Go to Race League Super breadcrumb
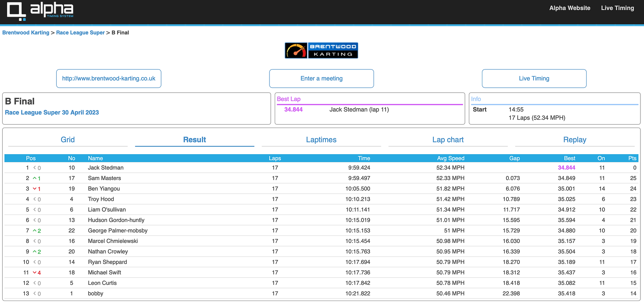Image resolution: width=644 pixels, height=308 pixels. click(80, 33)
